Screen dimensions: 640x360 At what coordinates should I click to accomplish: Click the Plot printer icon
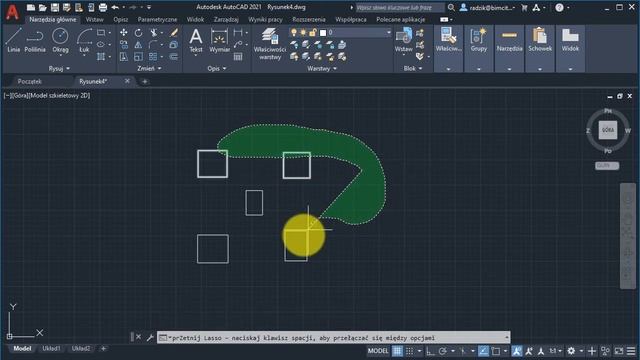point(103,7)
